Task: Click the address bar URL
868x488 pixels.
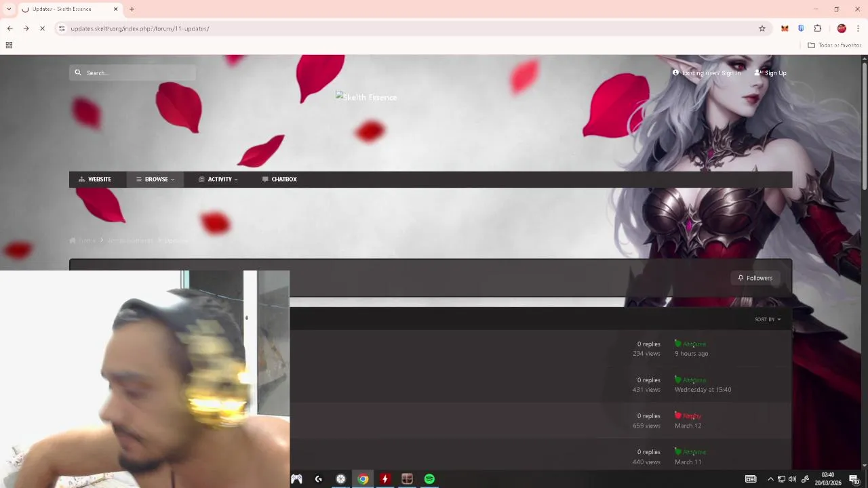Action: 140,28
